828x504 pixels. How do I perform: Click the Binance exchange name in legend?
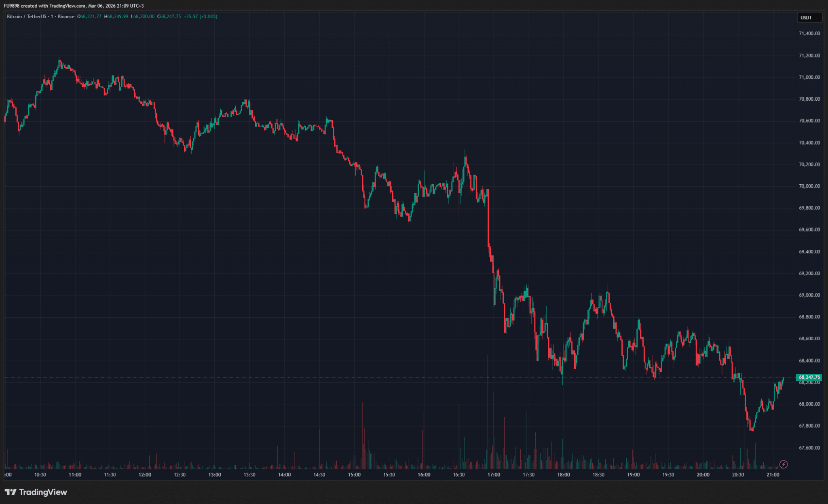[66, 17]
